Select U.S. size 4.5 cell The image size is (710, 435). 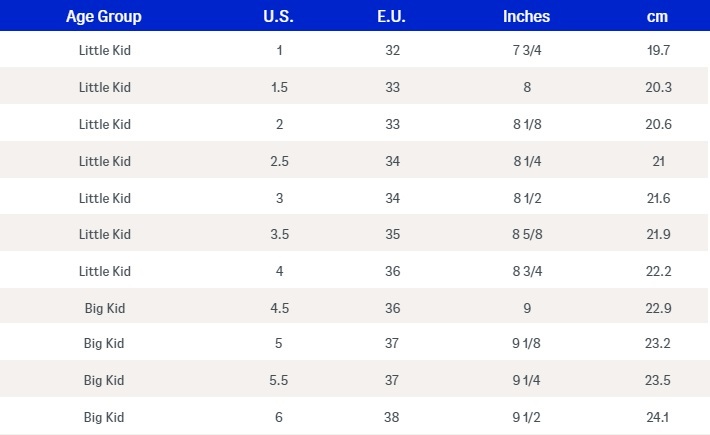pos(279,308)
